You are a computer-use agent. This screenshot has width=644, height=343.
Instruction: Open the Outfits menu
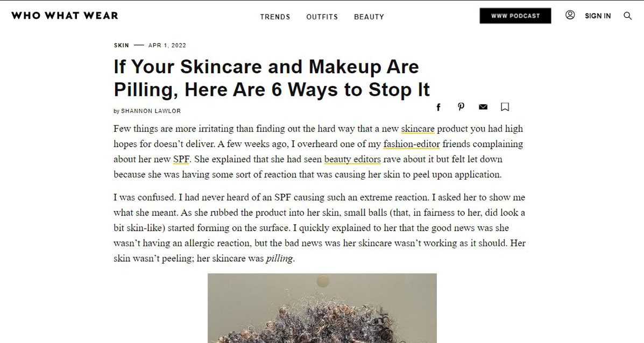pos(322,17)
